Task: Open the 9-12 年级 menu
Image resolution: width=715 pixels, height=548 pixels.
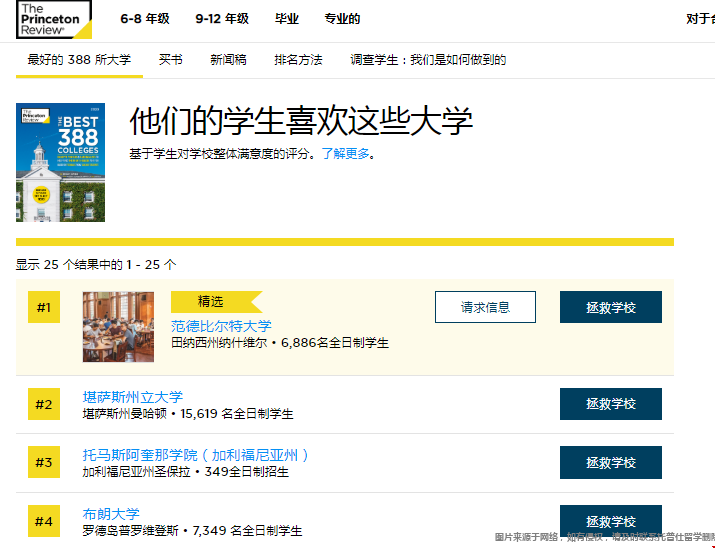Action: pyautogui.click(x=222, y=19)
